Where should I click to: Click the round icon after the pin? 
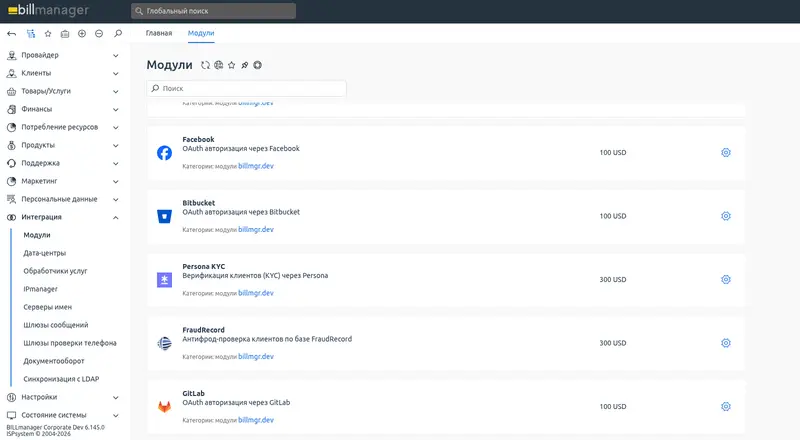[258, 65]
